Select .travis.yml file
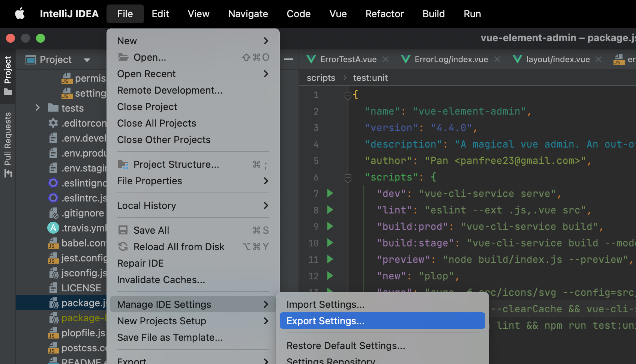 [84, 228]
